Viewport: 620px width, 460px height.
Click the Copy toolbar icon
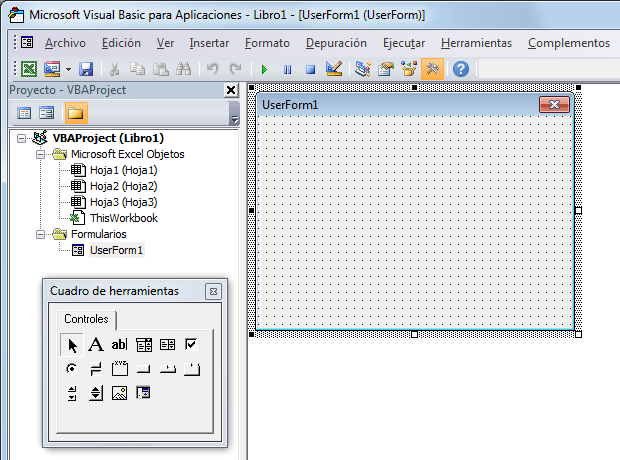(x=137, y=69)
